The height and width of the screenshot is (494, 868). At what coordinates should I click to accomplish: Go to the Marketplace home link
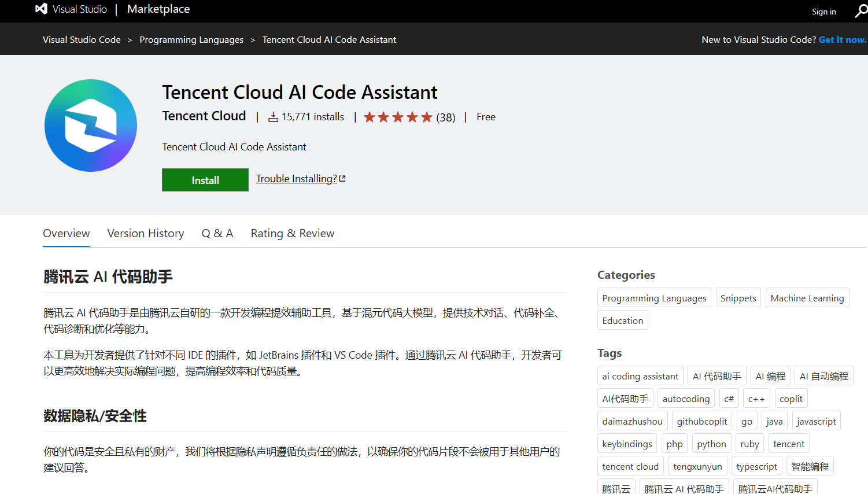[158, 9]
